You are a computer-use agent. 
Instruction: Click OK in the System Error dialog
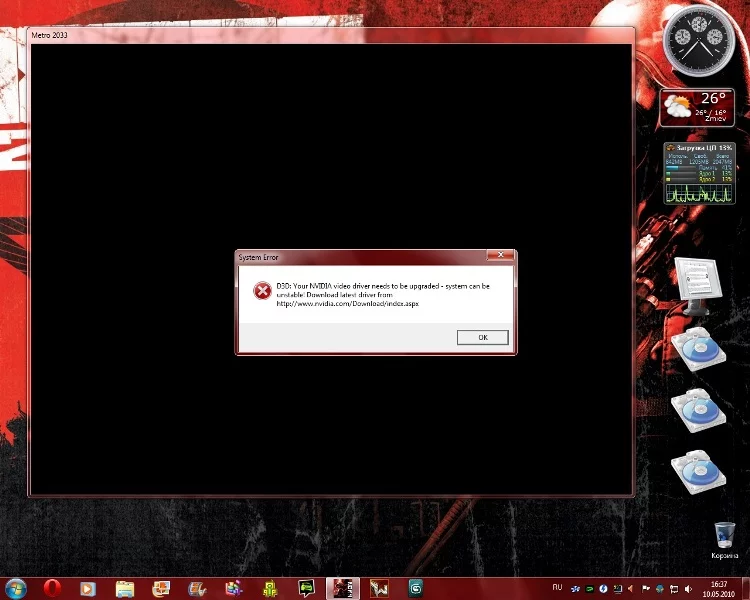482,337
